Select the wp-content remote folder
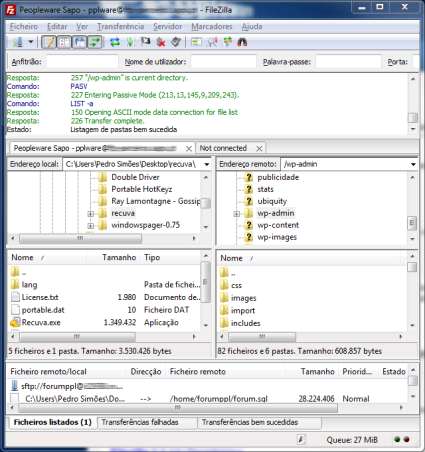Viewport: 425px width, 452px height. [278, 225]
